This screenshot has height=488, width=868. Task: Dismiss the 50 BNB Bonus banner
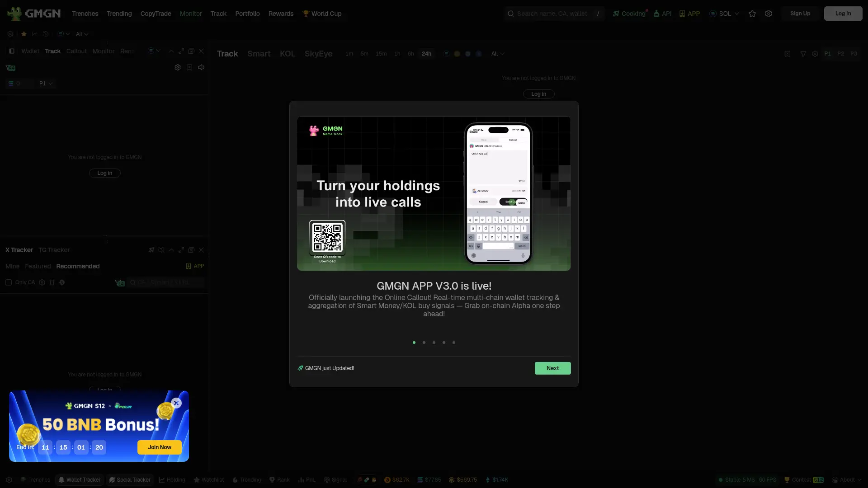point(176,403)
